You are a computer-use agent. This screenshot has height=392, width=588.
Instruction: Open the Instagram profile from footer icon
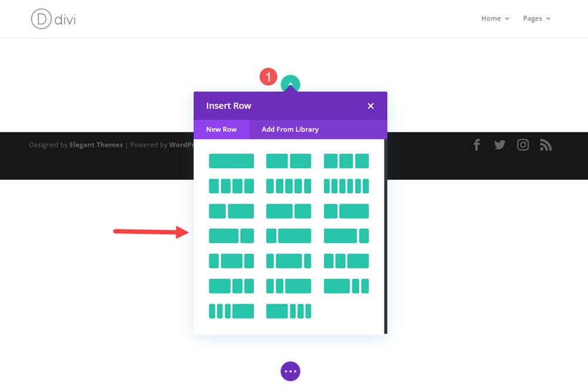tap(523, 144)
